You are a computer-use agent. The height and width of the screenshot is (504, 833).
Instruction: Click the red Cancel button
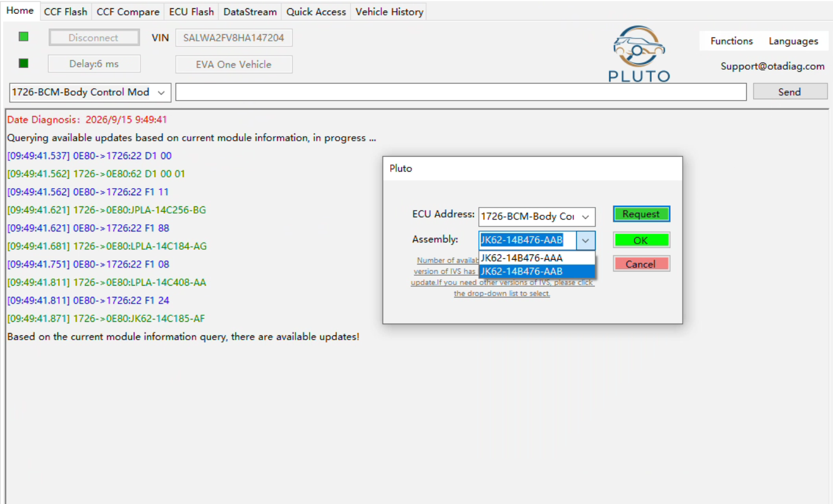pos(641,264)
